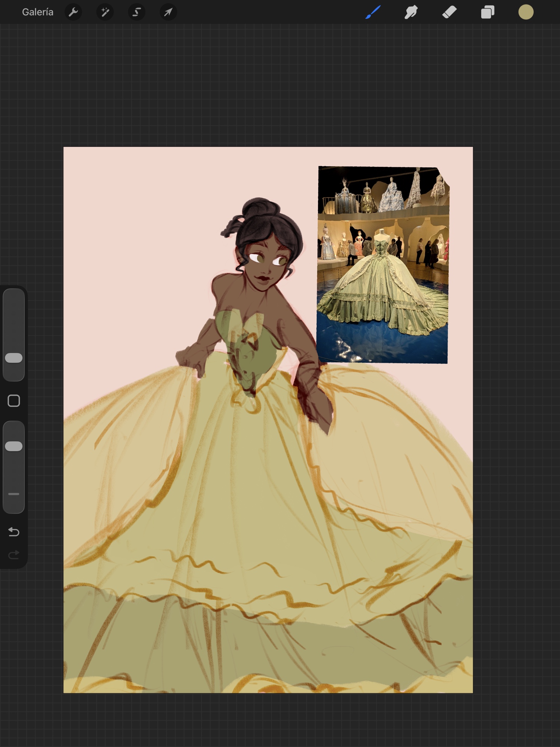Open the Actions wrench menu

tap(73, 12)
